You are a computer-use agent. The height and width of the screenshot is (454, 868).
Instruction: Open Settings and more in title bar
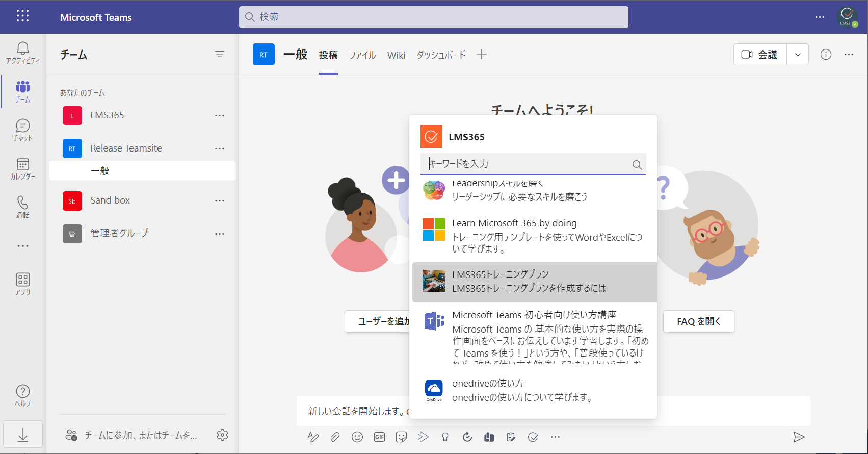pos(820,17)
